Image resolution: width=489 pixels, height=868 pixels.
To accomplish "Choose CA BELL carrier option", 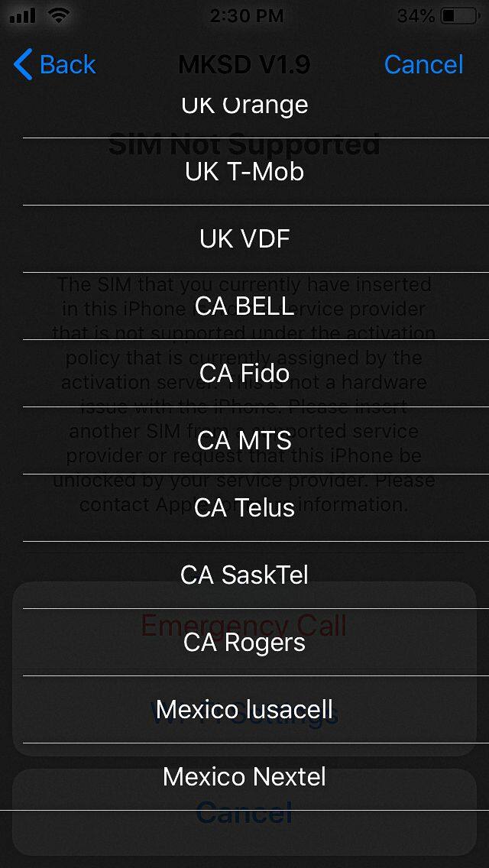I will coord(244,306).
